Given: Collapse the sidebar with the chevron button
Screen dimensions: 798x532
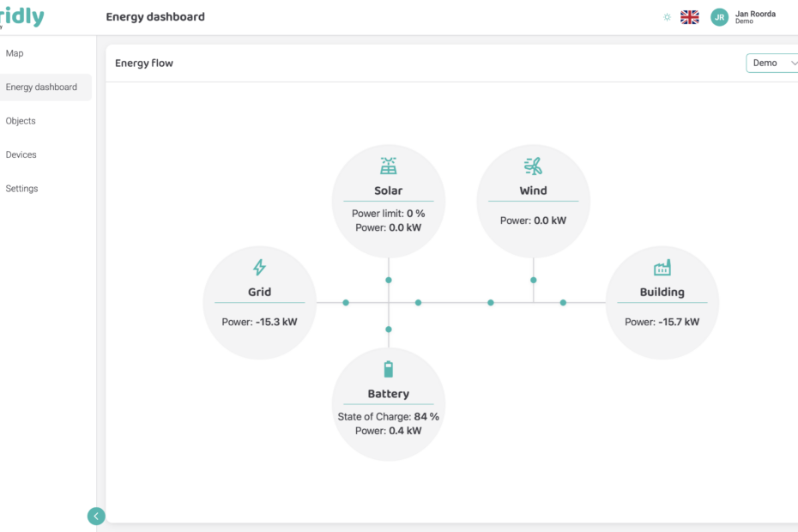Looking at the screenshot, I should coord(96,516).
